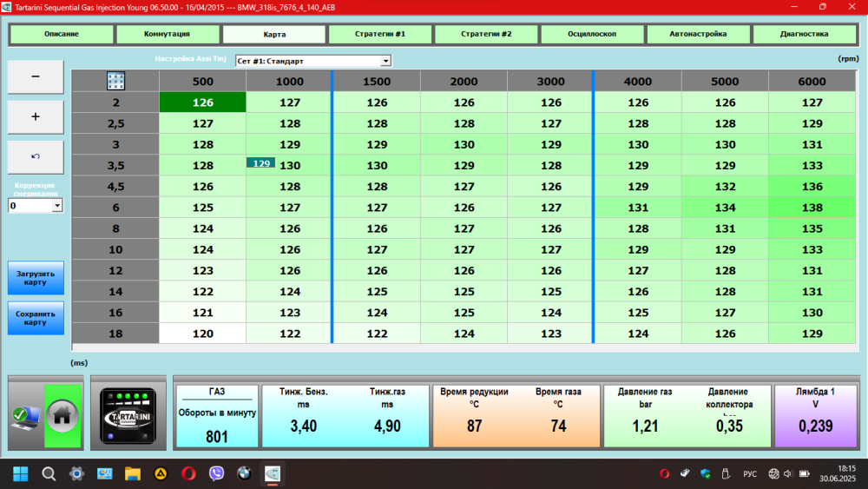Click the Сохранить карту button

coord(36,318)
